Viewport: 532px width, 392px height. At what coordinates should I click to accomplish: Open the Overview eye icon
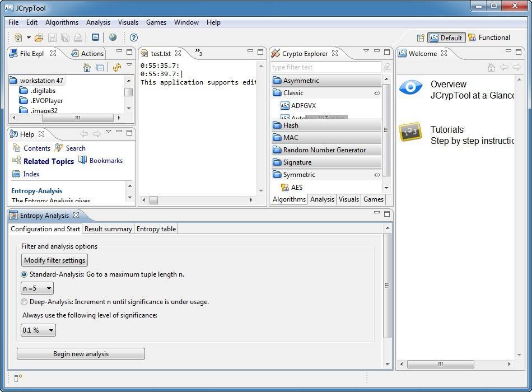(410, 87)
